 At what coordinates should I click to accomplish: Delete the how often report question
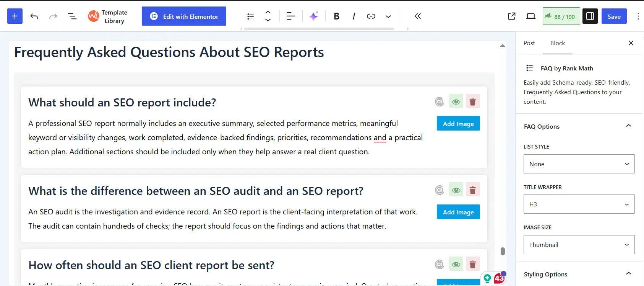pyautogui.click(x=473, y=264)
